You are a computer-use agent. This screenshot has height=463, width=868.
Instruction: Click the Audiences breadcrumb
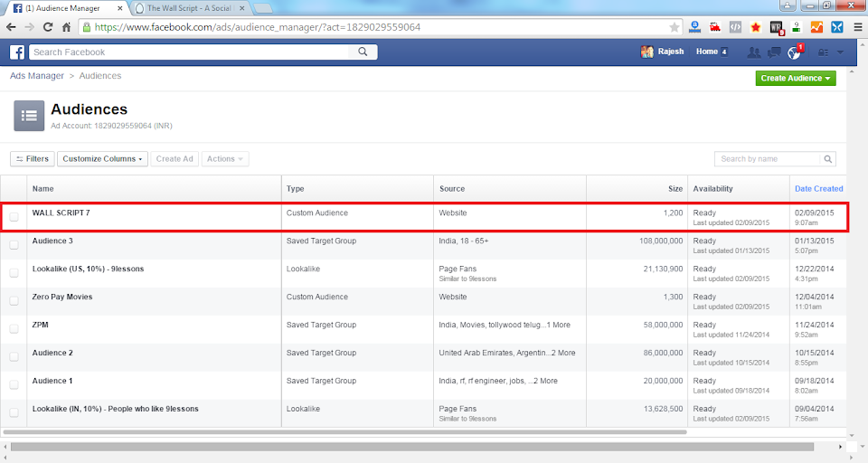click(100, 76)
